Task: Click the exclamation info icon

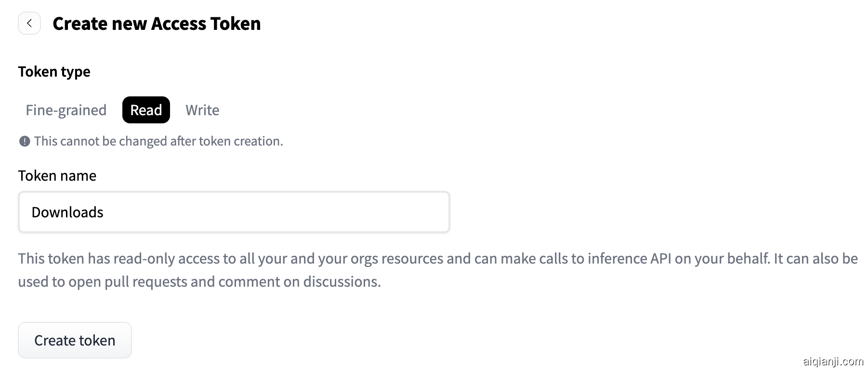Action: pos(25,141)
